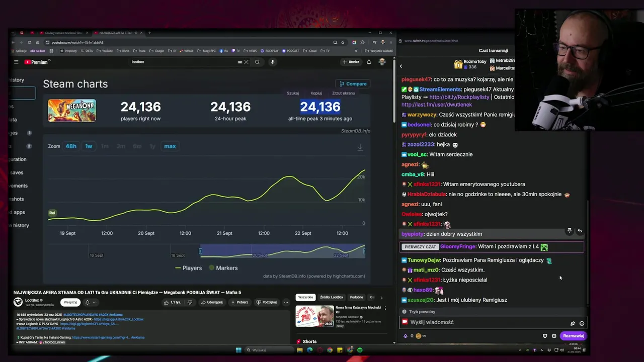Set chart zoom to max
This screenshot has width=644, height=362.
[x=170, y=146]
